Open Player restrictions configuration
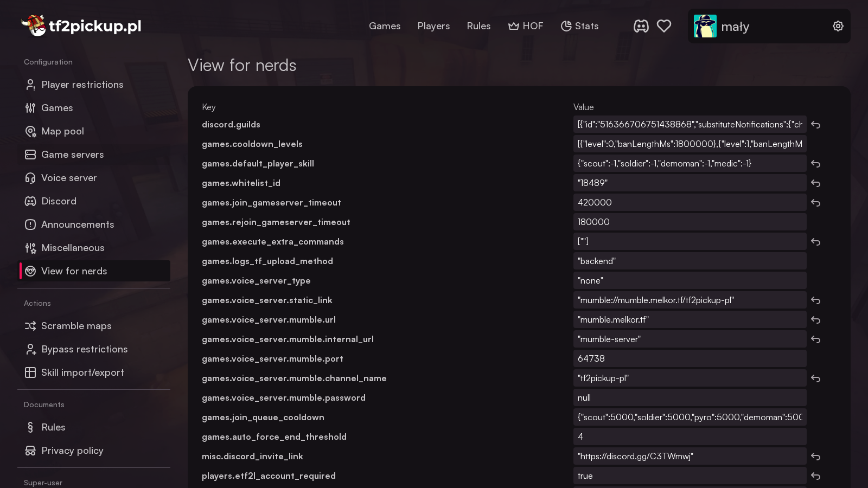Image resolution: width=868 pixels, height=488 pixels. tap(82, 85)
